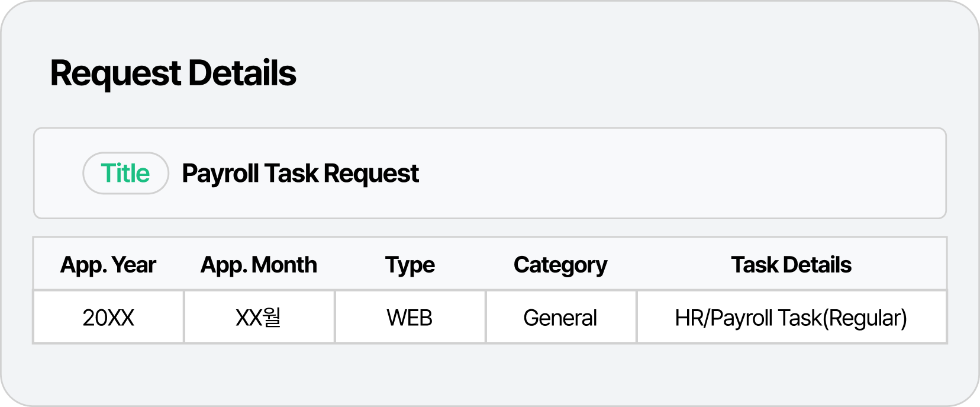
Task: Select the App. Month column header
Action: click(259, 265)
